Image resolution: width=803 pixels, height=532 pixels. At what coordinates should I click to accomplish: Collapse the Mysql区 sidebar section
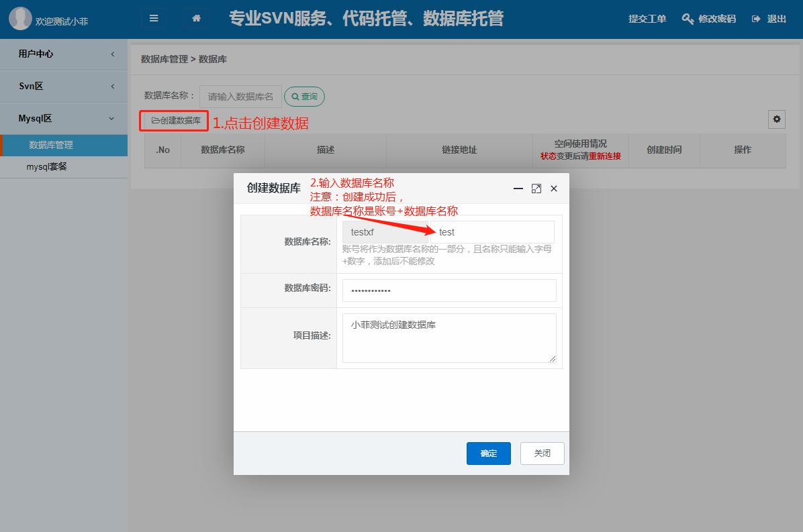coord(64,119)
